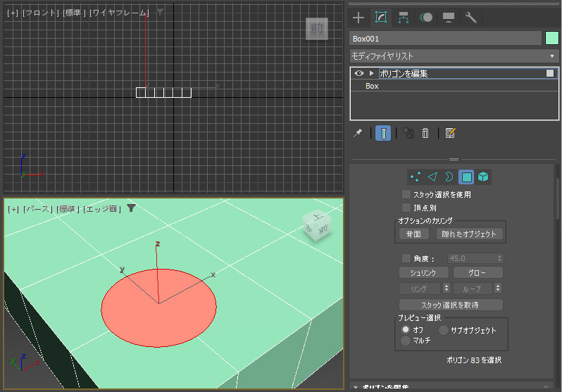This screenshot has width=562, height=392.
Task: Click the 隠れたオブジェクト button
Action: point(469,234)
